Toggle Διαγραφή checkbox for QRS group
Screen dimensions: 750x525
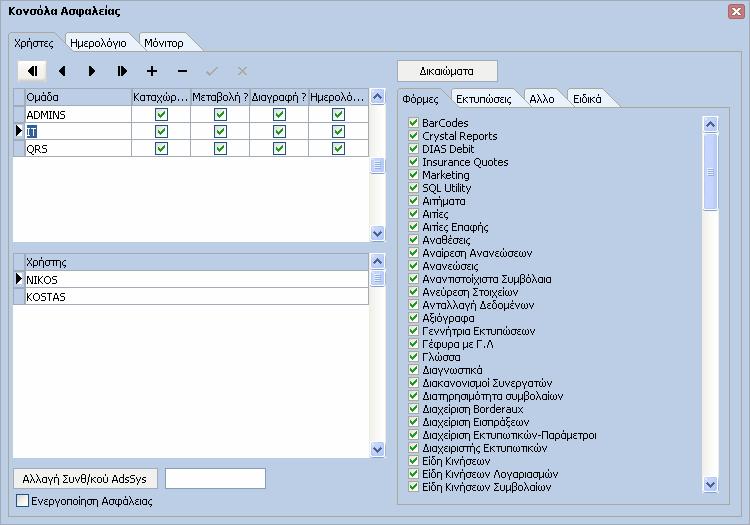click(x=279, y=148)
